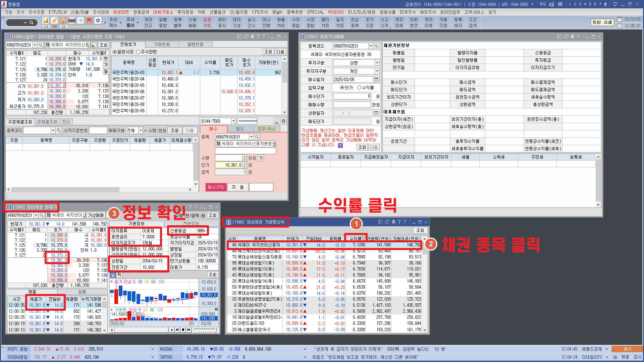Expand the 매매구분 전체 dropdown
Viewport: 644px width, 362px height.
pyautogui.click(x=141, y=130)
